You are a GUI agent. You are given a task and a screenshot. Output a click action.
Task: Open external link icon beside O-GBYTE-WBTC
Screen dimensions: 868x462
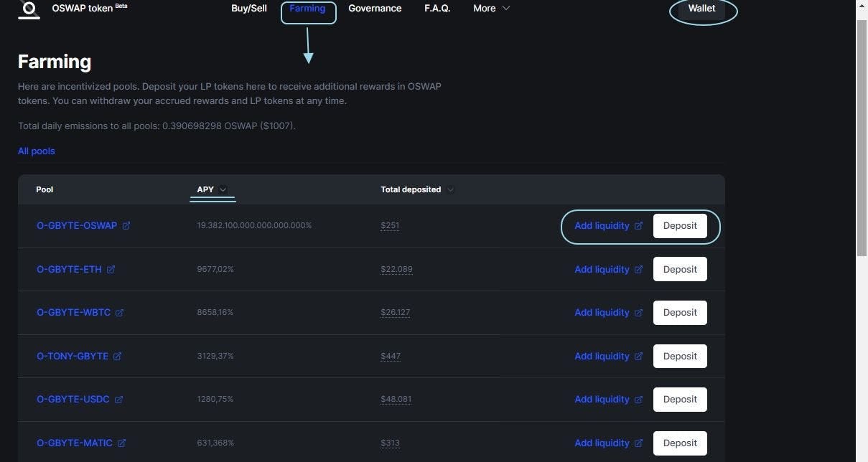tap(120, 313)
